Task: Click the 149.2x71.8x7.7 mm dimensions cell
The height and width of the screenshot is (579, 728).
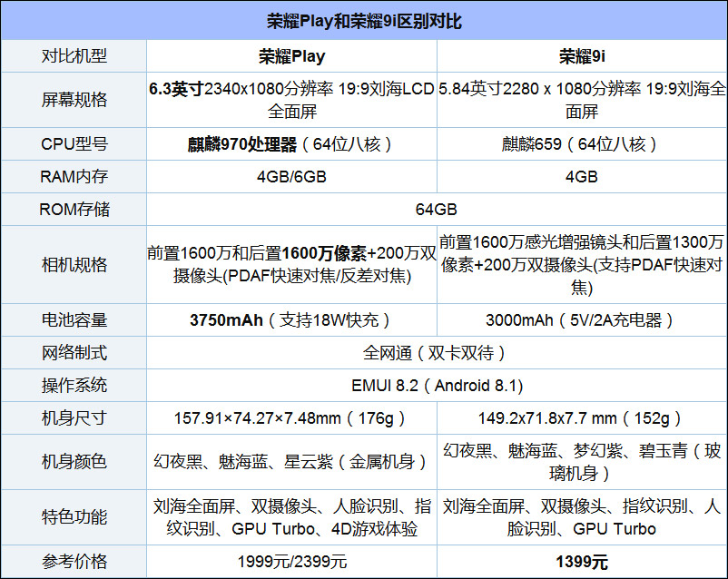Action: [582, 417]
